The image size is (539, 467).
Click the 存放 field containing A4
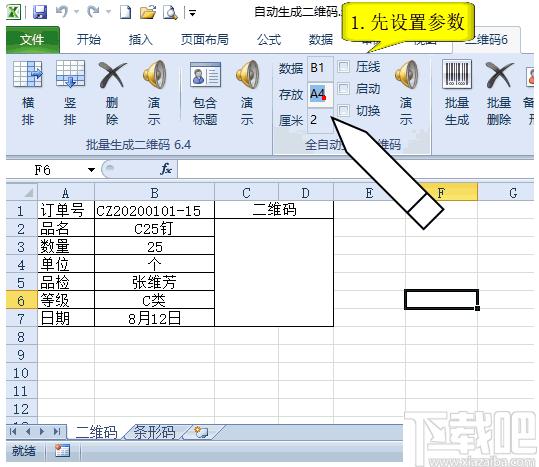320,94
